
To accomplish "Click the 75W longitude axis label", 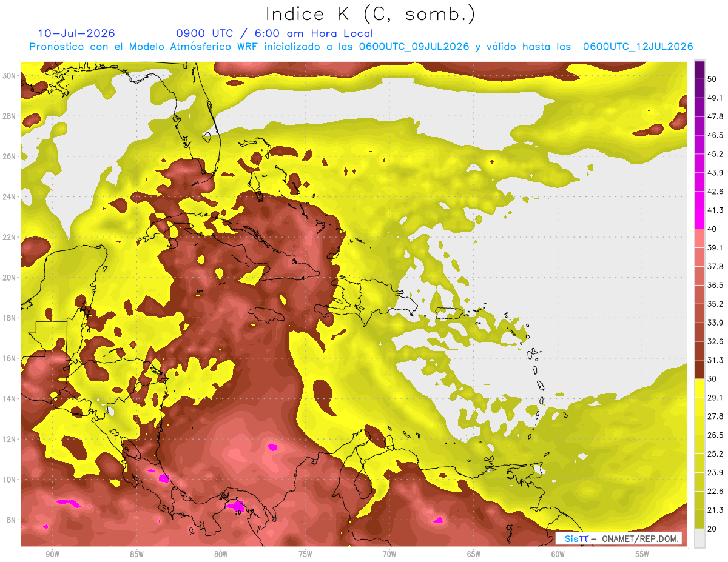I will coord(305,554).
